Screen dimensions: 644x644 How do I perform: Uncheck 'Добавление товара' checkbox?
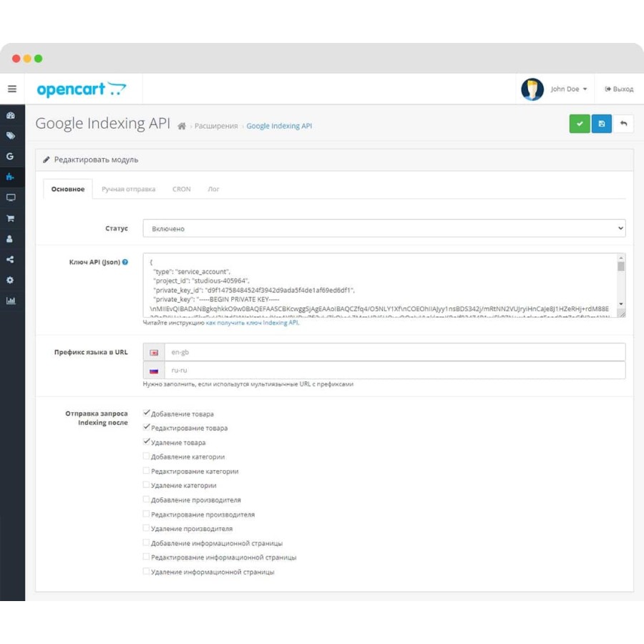146,413
